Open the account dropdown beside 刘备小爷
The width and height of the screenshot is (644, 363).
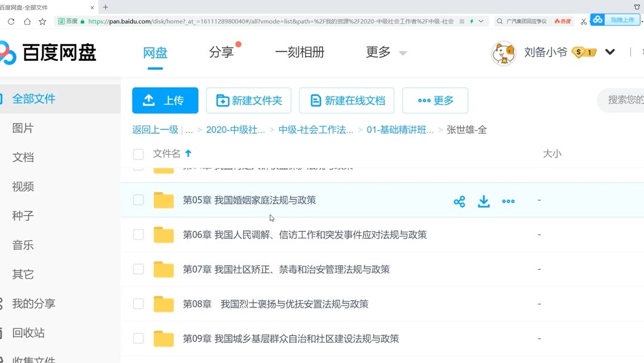coord(609,52)
